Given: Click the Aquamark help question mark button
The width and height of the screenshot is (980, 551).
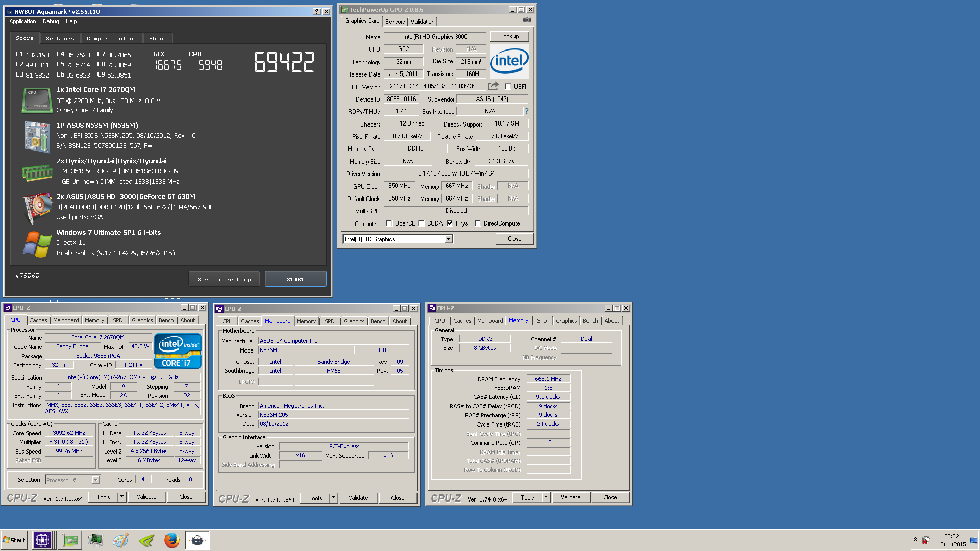Looking at the screenshot, I should coord(316,11).
